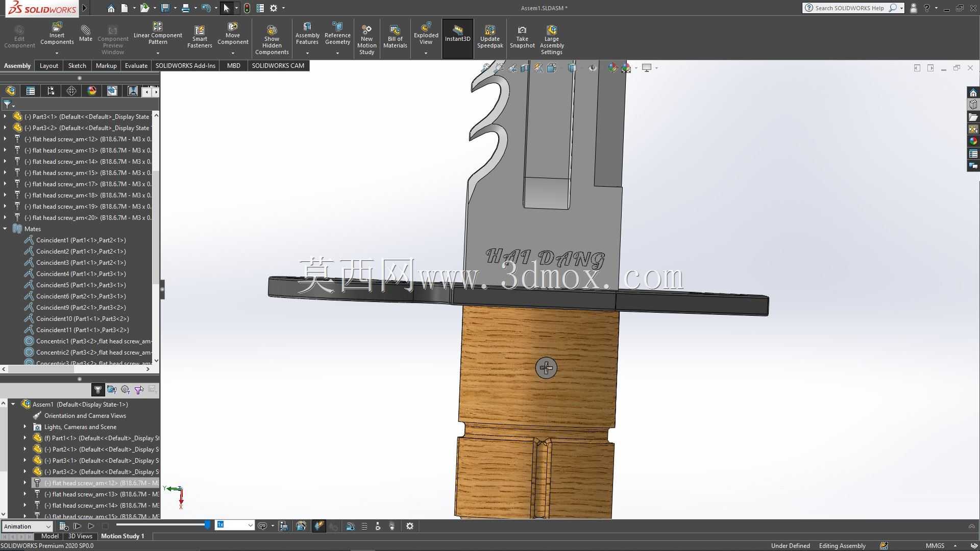Collapse the Mates folder
Image resolution: width=980 pixels, height=551 pixels.
[5, 229]
